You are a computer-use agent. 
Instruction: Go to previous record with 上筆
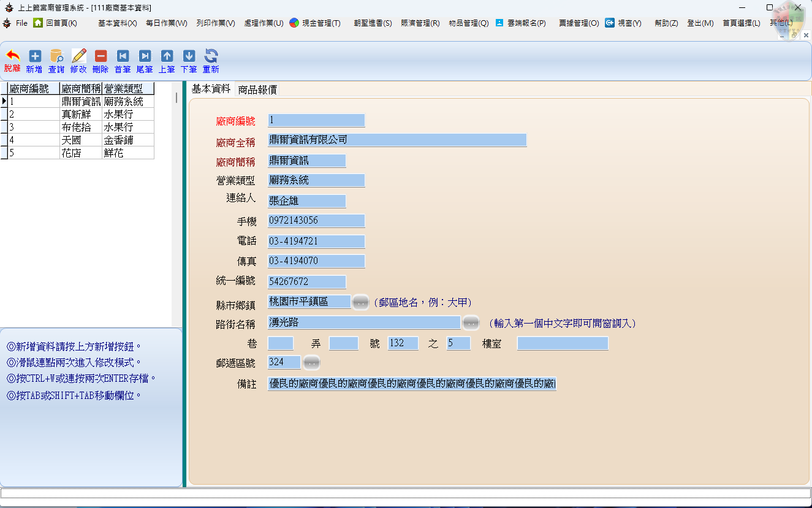(x=167, y=56)
